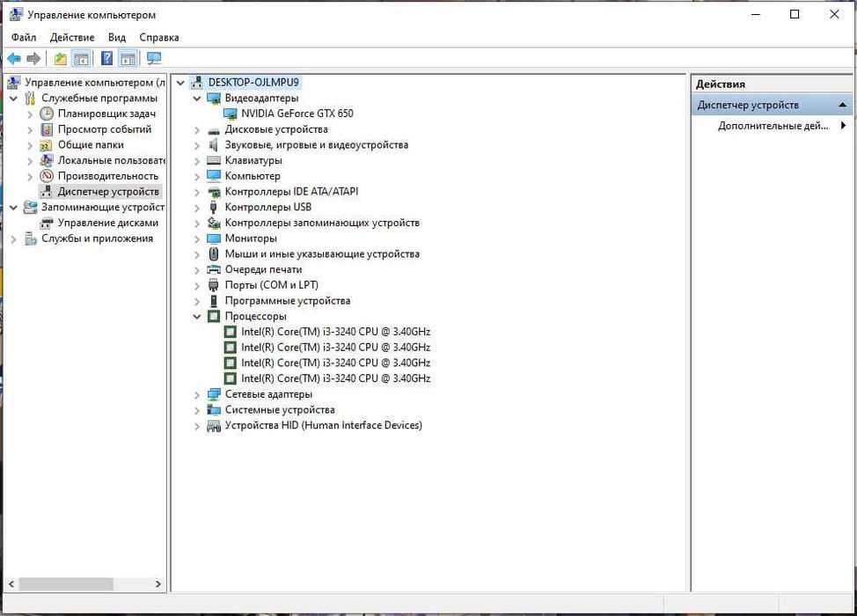Image resolution: width=857 pixels, height=616 pixels.
Task: Collapse the Запоминающие устройства node
Action: [14, 208]
